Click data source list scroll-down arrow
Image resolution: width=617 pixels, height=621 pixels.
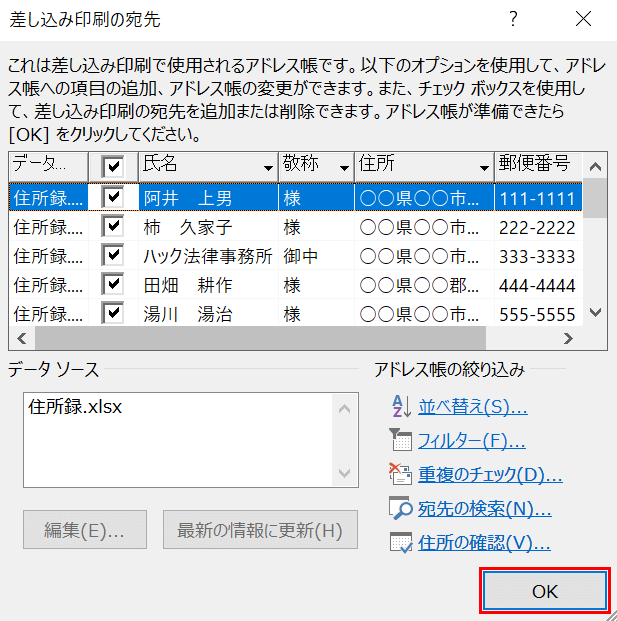pos(345,473)
